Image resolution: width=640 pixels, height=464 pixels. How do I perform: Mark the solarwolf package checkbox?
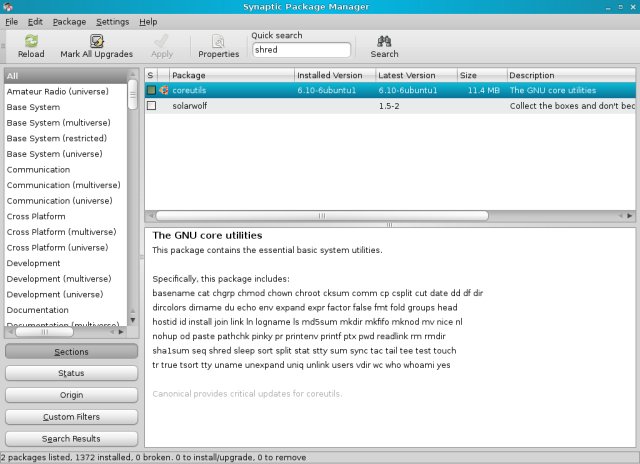(151, 106)
